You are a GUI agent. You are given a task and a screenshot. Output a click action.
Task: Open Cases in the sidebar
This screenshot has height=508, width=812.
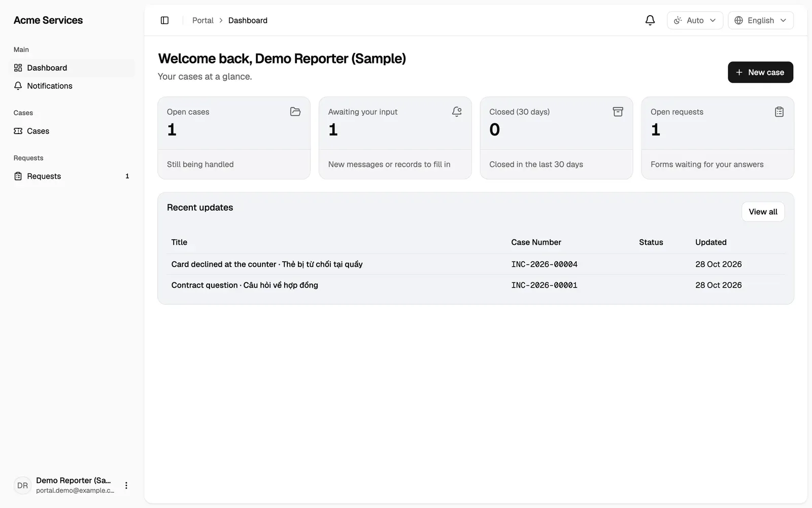pos(72,131)
